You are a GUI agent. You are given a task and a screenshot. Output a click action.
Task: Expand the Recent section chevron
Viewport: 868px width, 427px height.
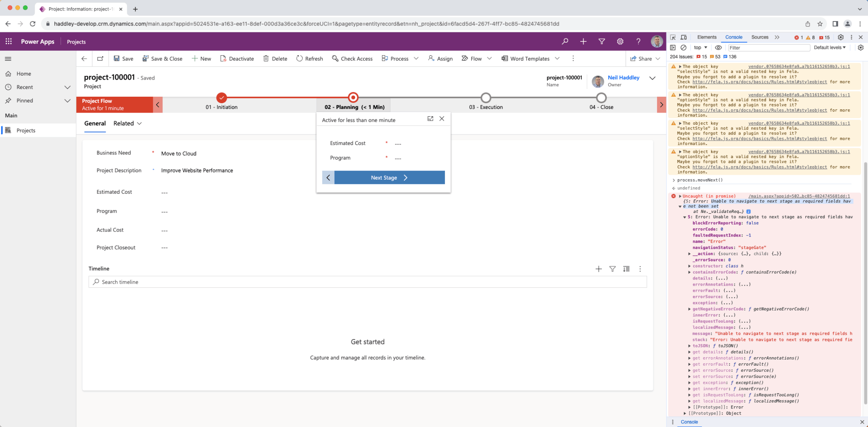pyautogui.click(x=67, y=87)
